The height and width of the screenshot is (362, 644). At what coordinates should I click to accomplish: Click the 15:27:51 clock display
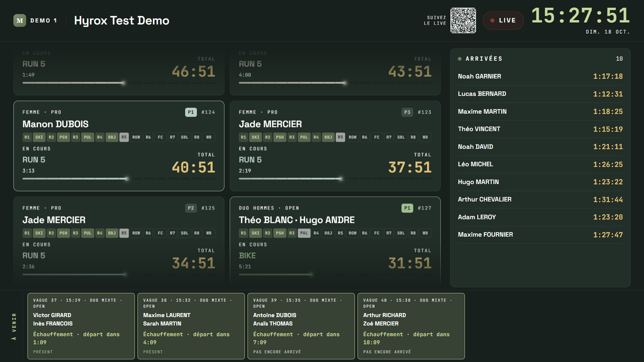pyautogui.click(x=581, y=16)
